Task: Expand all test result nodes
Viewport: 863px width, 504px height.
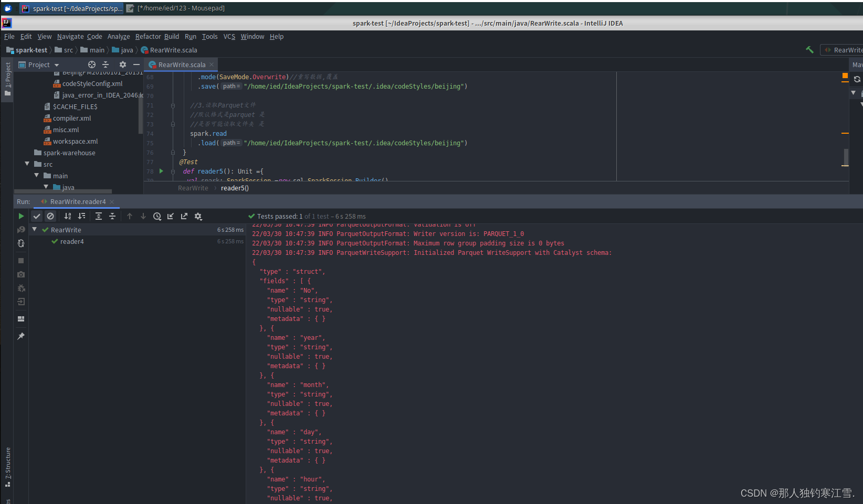Action: [99, 216]
